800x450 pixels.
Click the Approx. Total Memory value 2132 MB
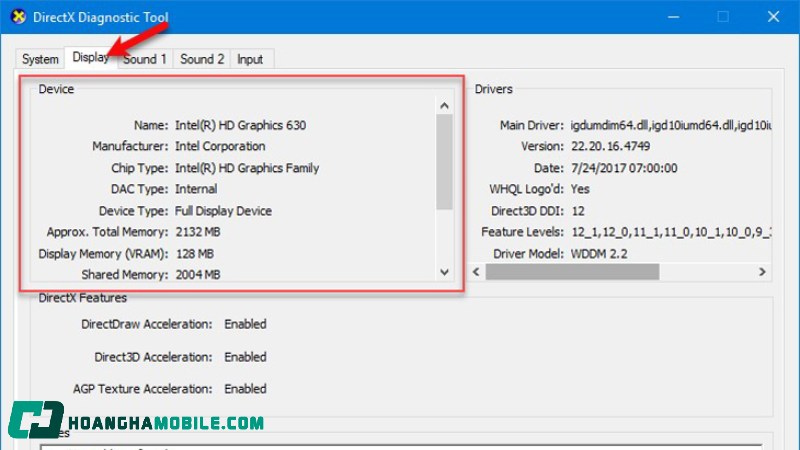pyautogui.click(x=198, y=232)
